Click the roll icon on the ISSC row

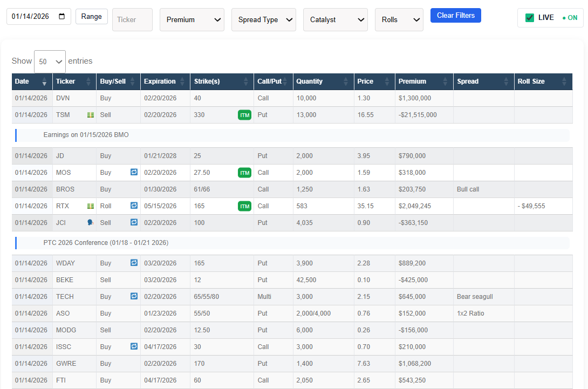tap(134, 346)
